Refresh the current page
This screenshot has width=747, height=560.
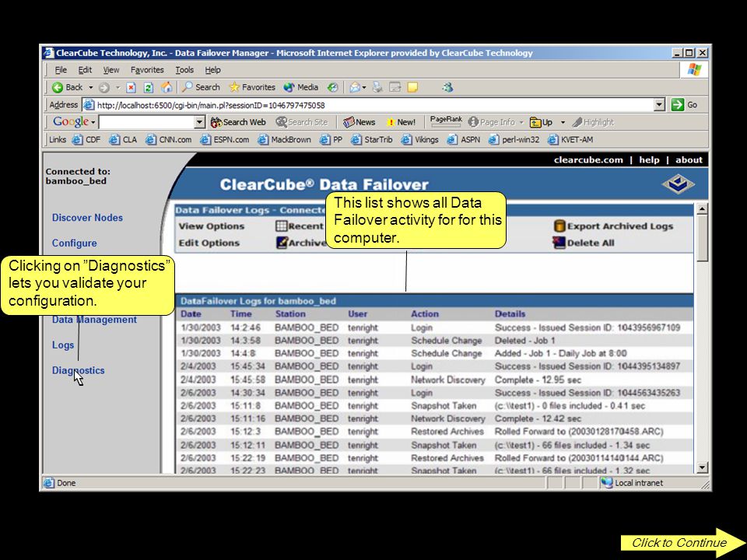click(x=148, y=87)
